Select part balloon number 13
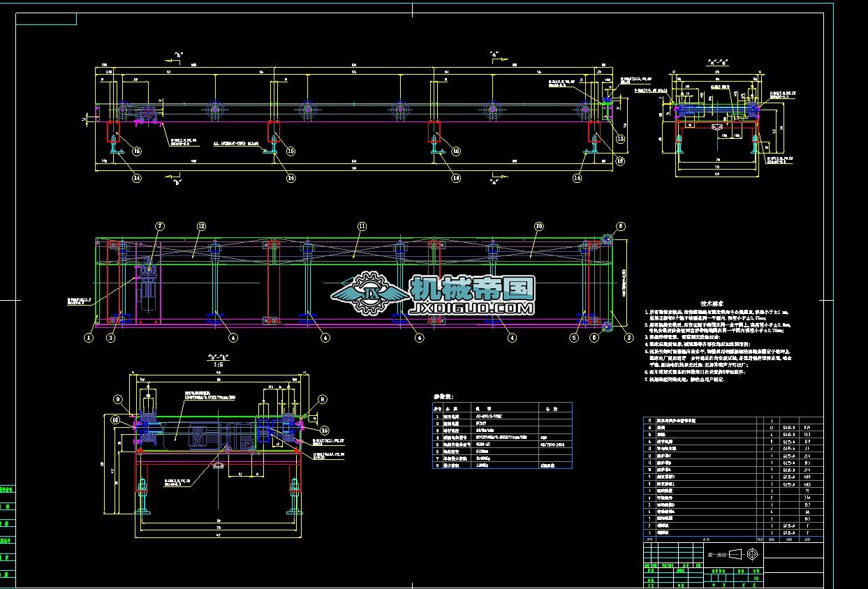This screenshot has width=868, height=589. (x=621, y=139)
